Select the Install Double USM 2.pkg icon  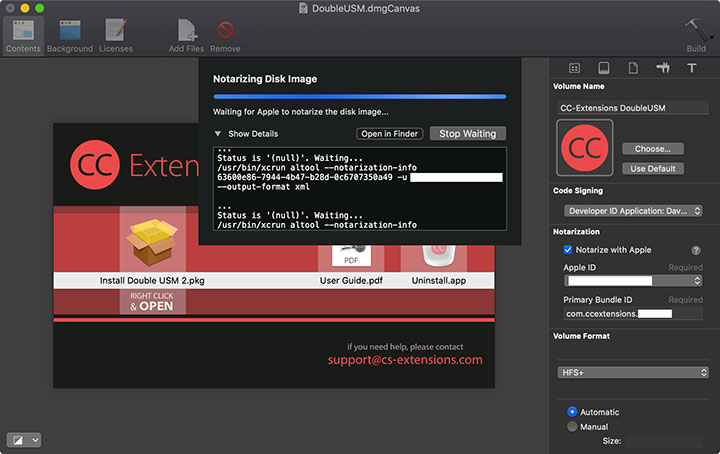(x=152, y=242)
